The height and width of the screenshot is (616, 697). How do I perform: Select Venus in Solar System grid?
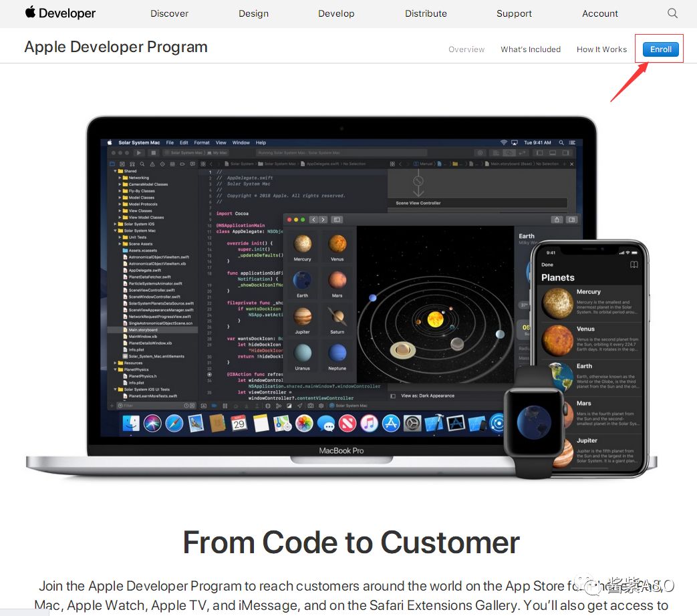337,248
